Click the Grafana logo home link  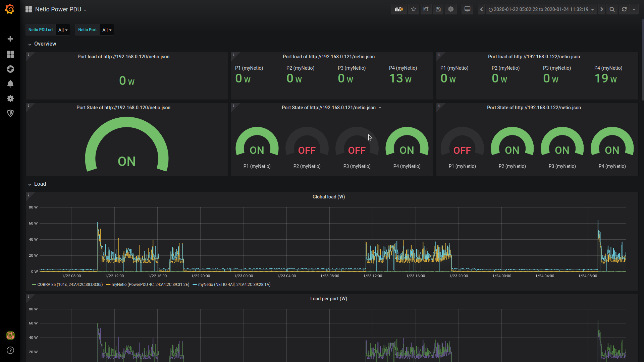pyautogui.click(x=10, y=9)
